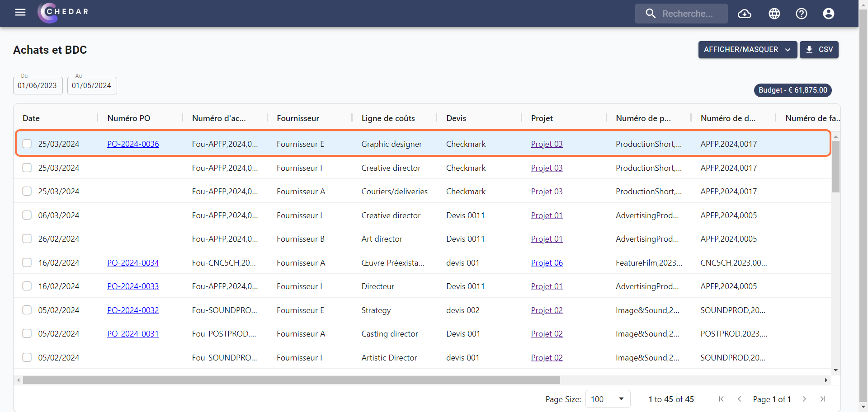Image resolution: width=868 pixels, height=412 pixels.
Task: Click the CNC5CH,2023,00... cell
Action: click(x=734, y=262)
